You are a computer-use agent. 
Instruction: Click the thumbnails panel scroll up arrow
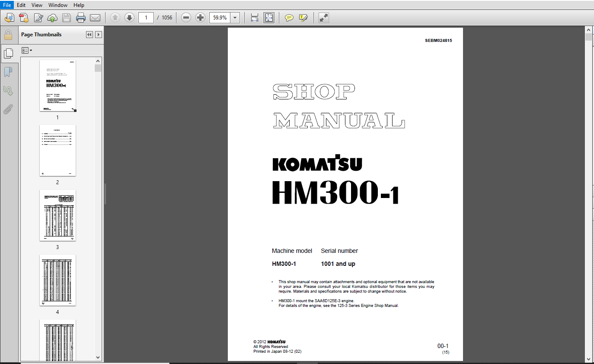click(x=98, y=61)
